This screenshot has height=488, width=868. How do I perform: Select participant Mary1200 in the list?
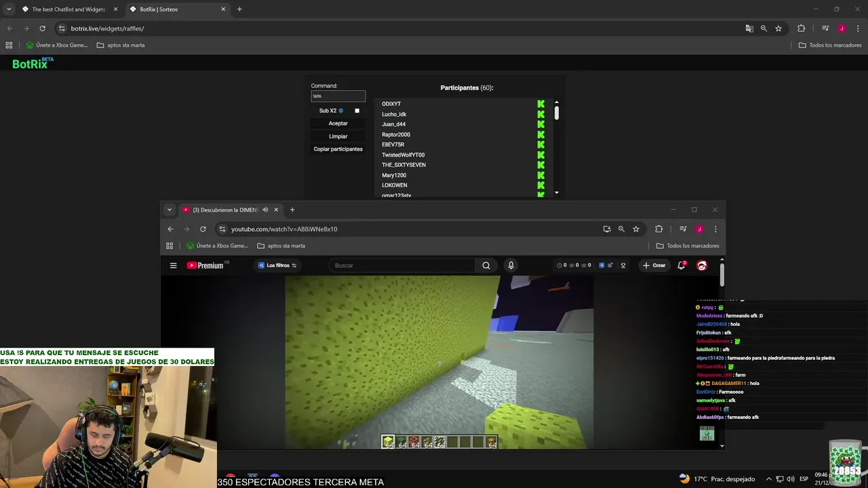(x=394, y=175)
